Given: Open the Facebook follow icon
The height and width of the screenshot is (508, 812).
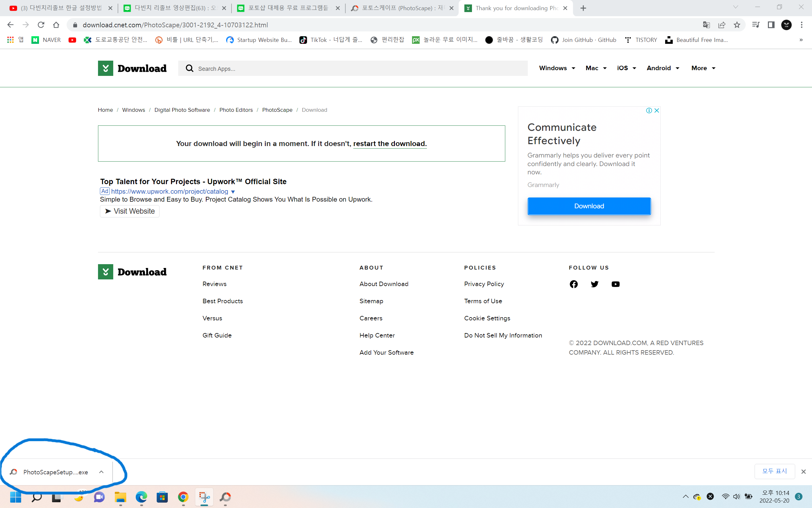Looking at the screenshot, I should click(574, 284).
